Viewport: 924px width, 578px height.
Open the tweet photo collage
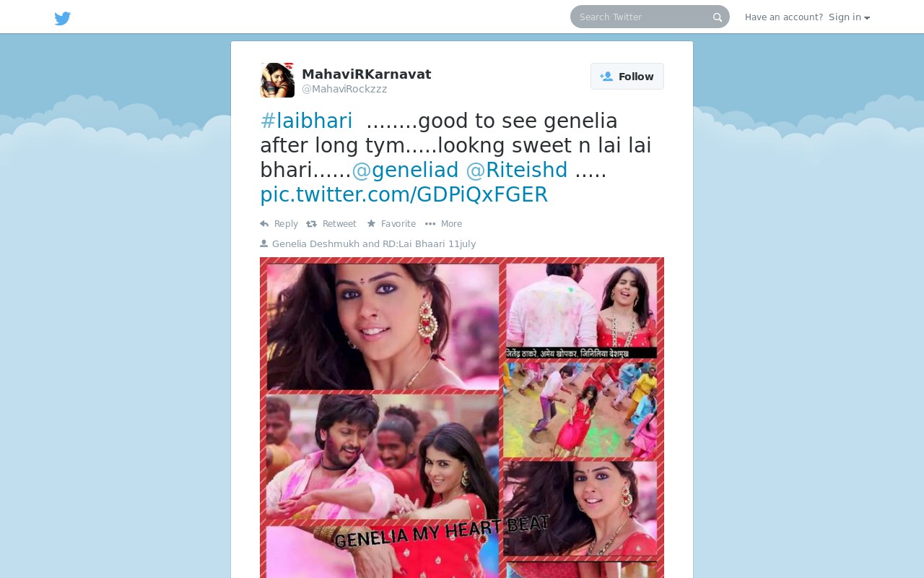tap(462, 418)
